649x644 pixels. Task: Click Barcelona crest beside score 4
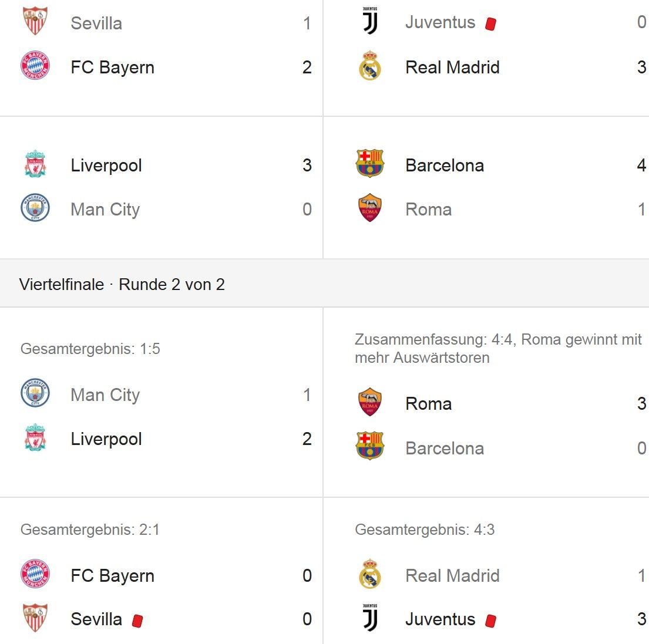370,164
